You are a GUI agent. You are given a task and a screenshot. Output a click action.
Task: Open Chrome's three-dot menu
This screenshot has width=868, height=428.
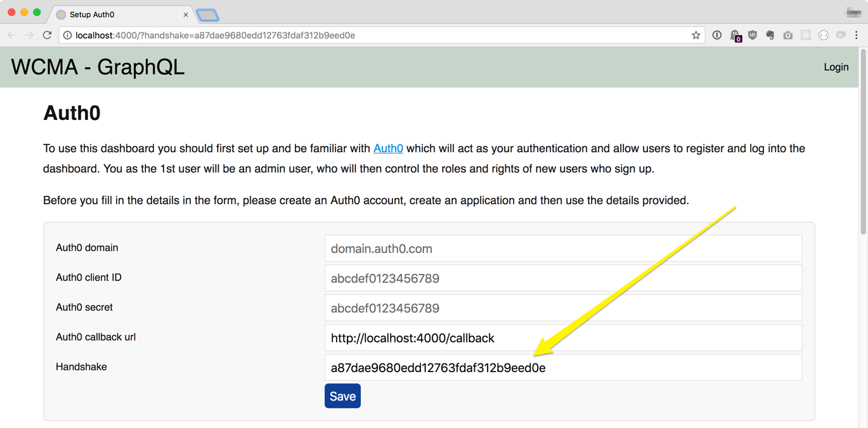[856, 36]
